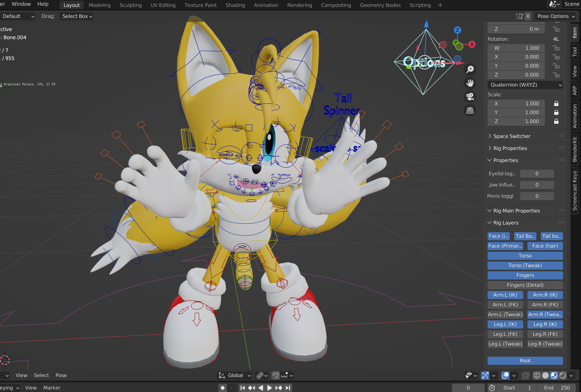This screenshot has width=581, height=392.
Task: Click the Root rig layer button
Action: coord(525,361)
